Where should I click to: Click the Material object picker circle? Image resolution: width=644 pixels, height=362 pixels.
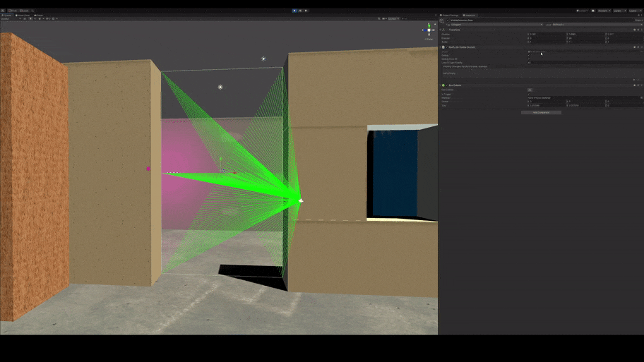[642, 97]
